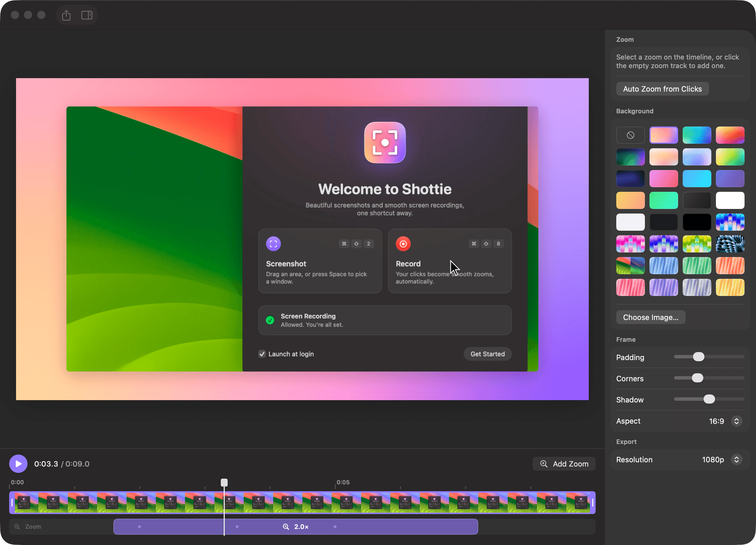Click the share/export icon in the title bar
756x545 pixels.
[x=66, y=15]
